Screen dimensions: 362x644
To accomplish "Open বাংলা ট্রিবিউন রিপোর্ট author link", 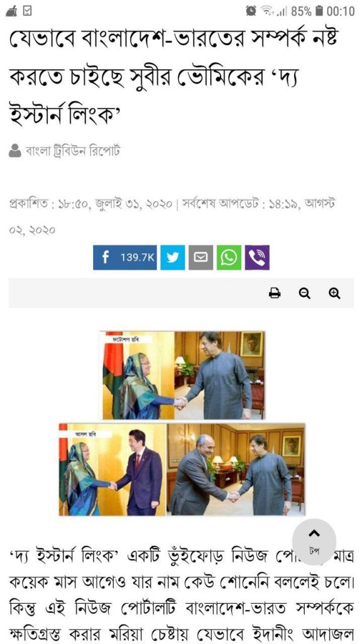I will click(x=73, y=151).
